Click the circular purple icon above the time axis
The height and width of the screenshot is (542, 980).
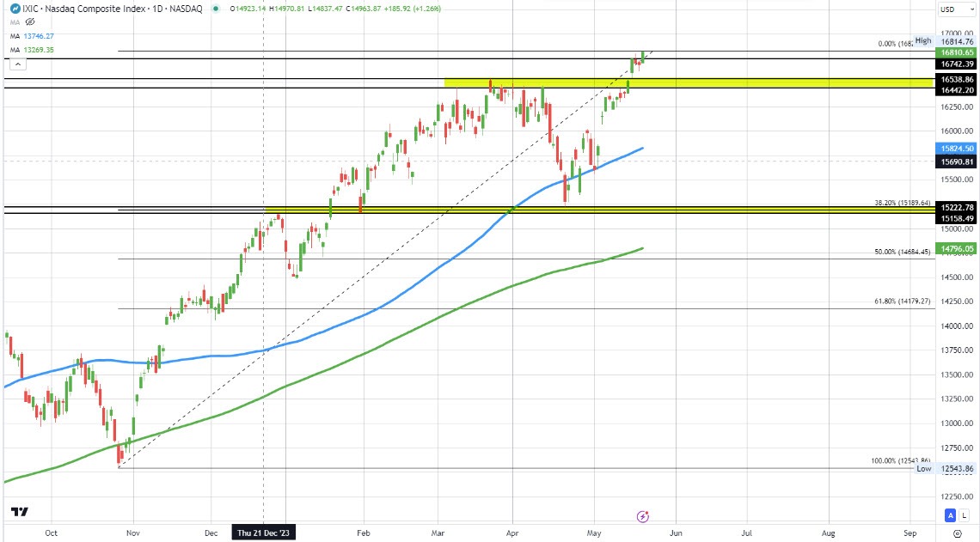coord(642,515)
